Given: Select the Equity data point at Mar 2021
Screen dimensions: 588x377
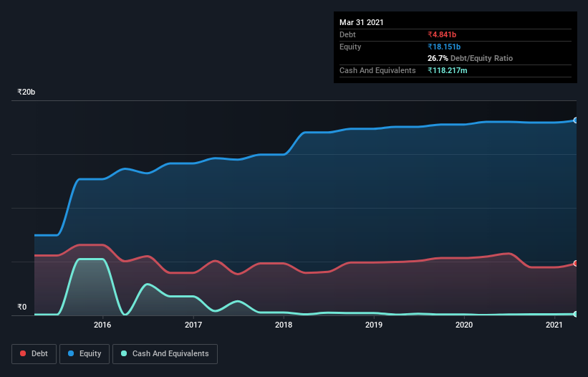Looking at the screenshot, I should point(576,120).
